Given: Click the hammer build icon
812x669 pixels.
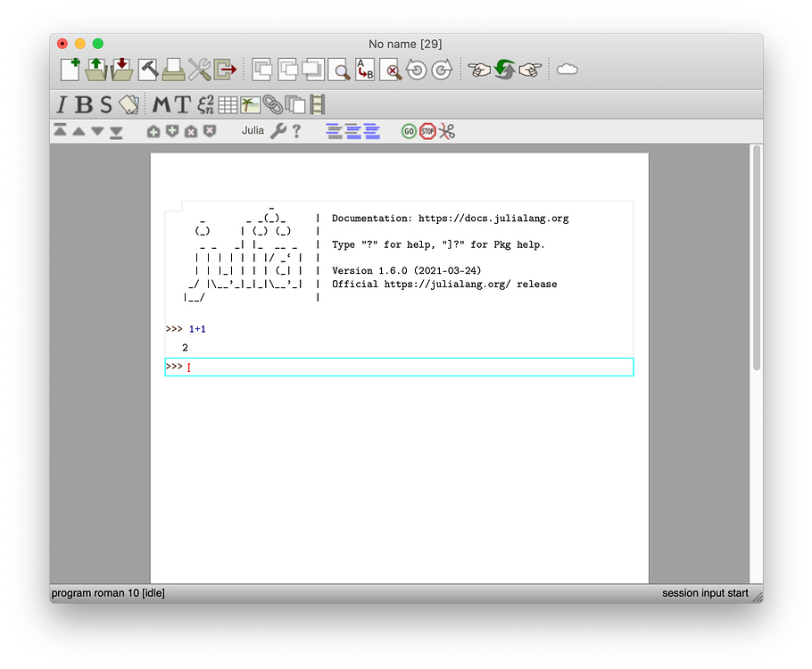Looking at the screenshot, I should click(148, 70).
